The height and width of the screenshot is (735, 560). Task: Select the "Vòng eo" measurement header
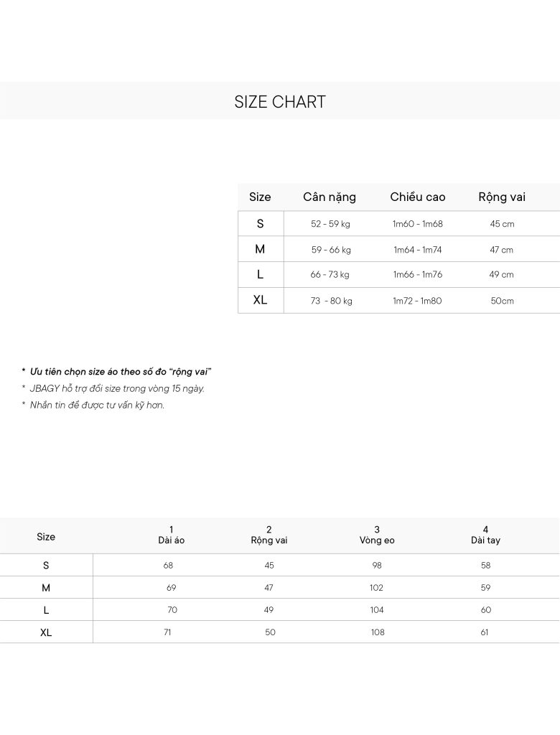pyautogui.click(x=377, y=540)
